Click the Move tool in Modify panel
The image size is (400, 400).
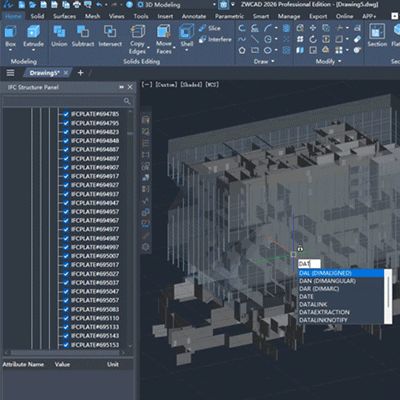[x=313, y=28]
